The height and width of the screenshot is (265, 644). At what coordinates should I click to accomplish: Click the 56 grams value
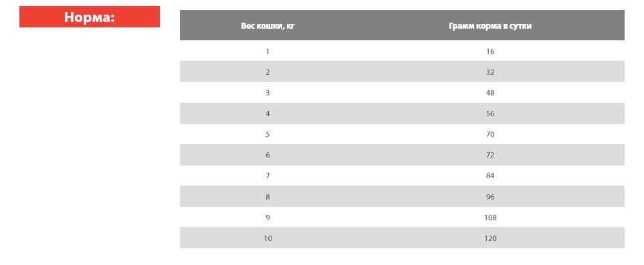(490, 113)
